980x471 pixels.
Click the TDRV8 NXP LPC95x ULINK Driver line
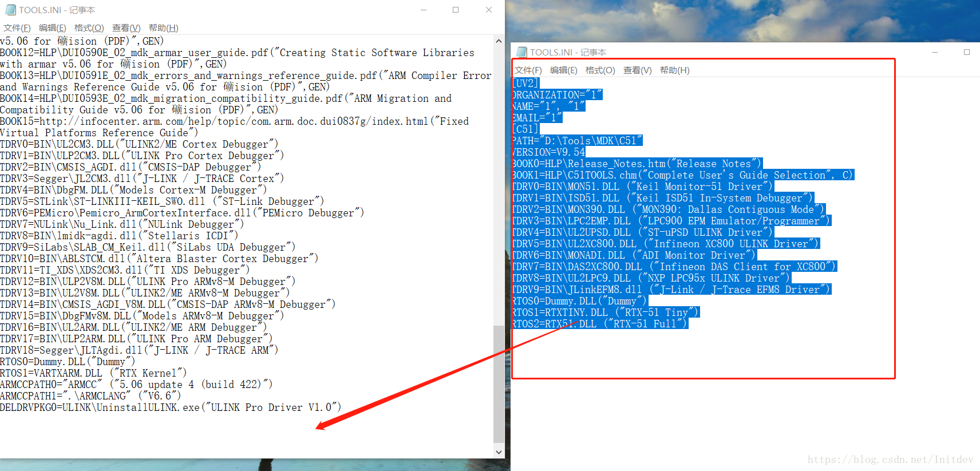coord(651,278)
